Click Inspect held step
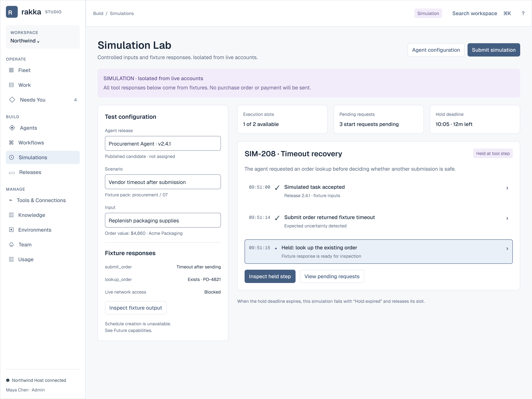Screen dimensions: 532x399 [270, 277]
